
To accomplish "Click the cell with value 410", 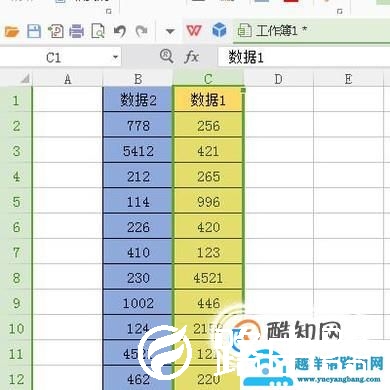I will 138,252.
